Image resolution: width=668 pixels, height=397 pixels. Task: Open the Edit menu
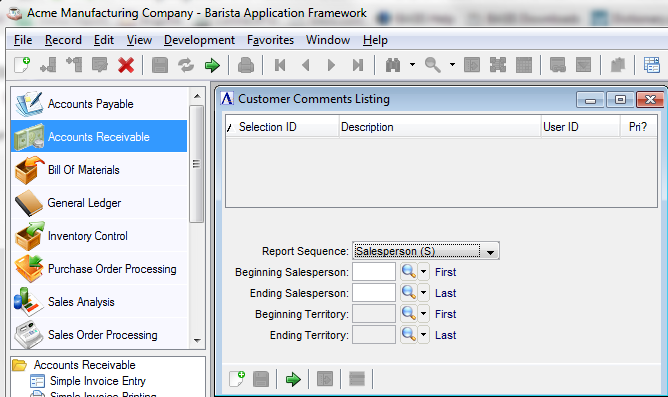(104, 40)
